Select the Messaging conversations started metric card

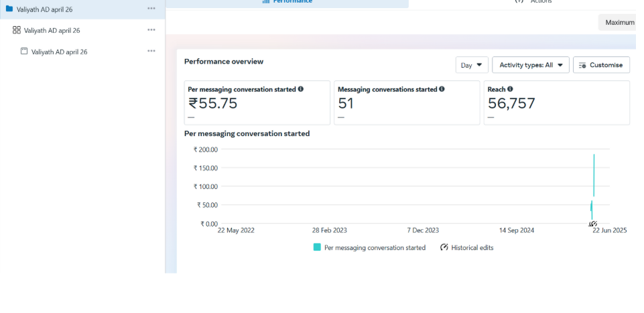(x=406, y=103)
